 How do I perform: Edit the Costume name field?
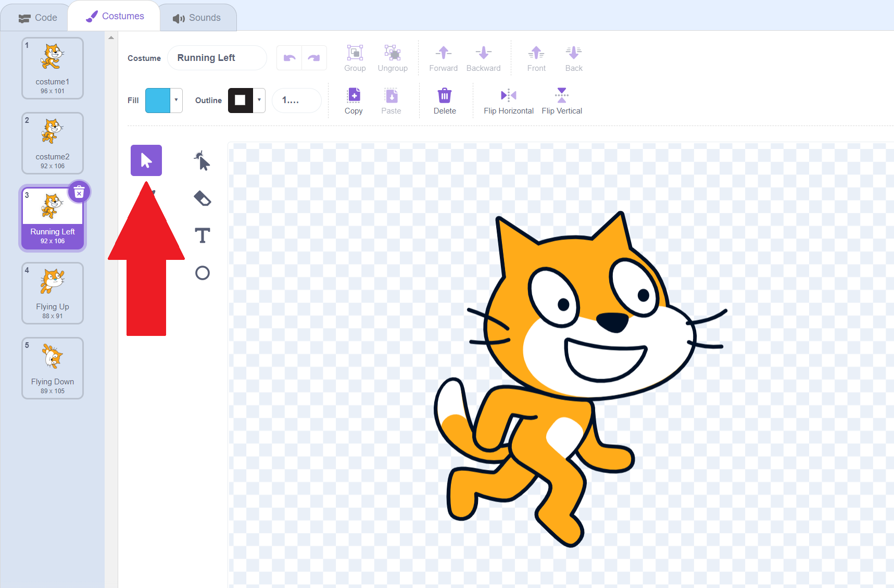pos(217,58)
